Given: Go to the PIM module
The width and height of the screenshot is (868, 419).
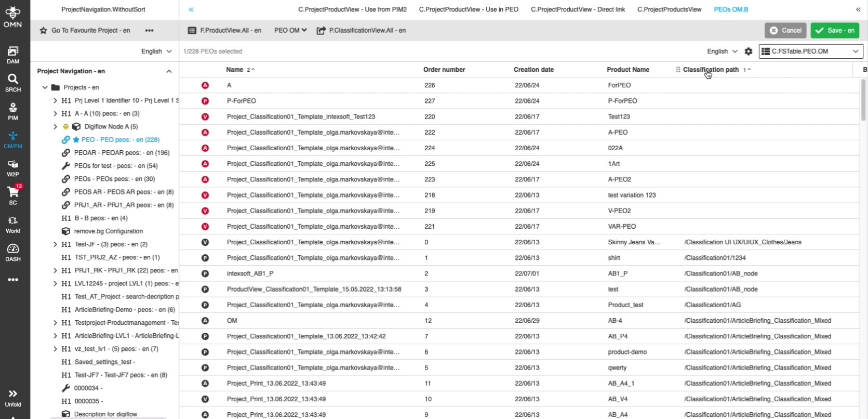Looking at the screenshot, I should (13, 111).
